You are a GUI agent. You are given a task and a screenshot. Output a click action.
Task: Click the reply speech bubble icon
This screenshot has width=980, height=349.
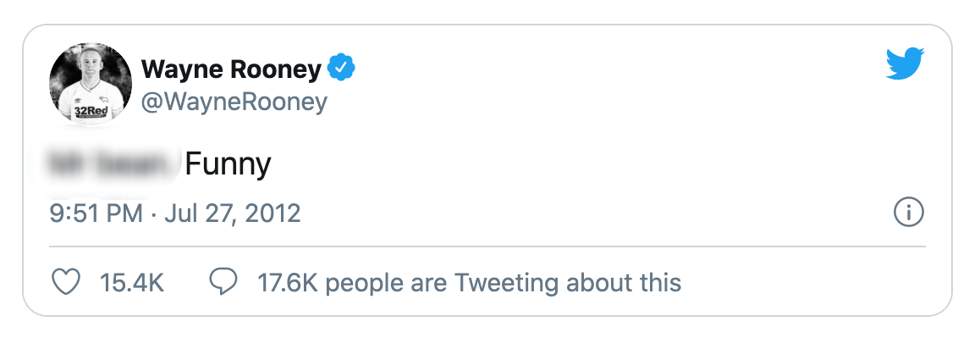click(x=223, y=282)
